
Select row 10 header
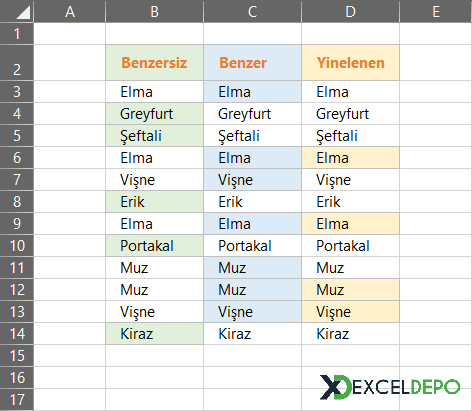17,246
